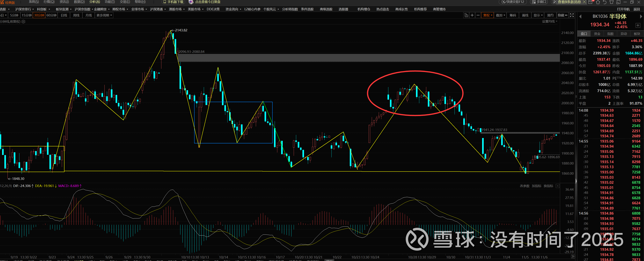Open the mail messages envelope icon
644x261 pixels.
590,2
